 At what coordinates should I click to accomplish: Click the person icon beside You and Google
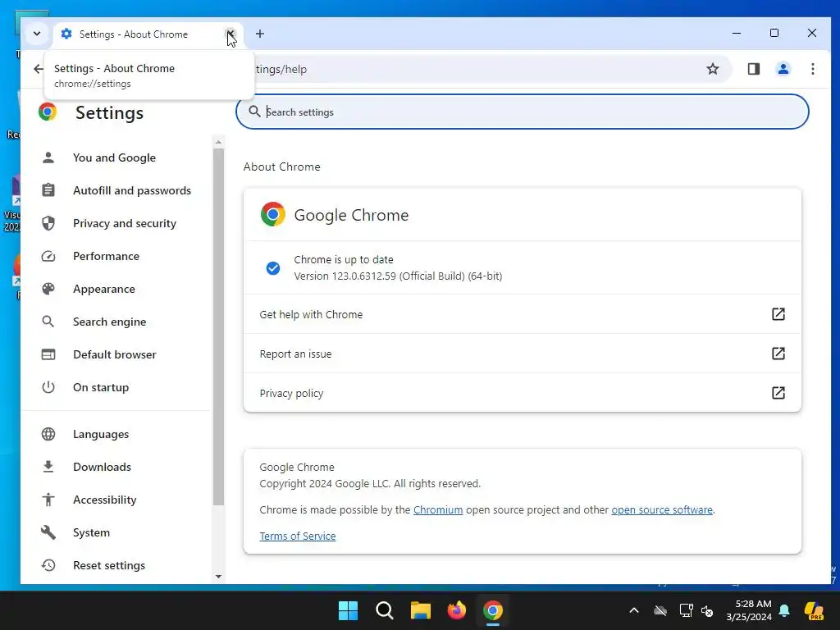pos(48,157)
